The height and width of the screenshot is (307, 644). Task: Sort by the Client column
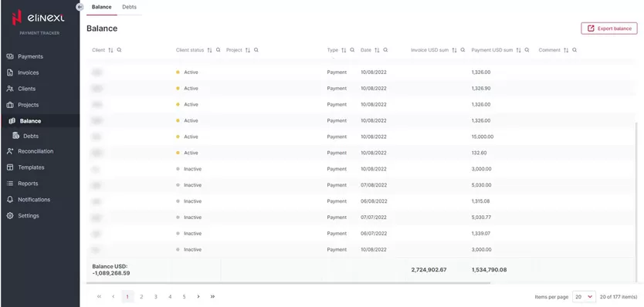point(110,50)
